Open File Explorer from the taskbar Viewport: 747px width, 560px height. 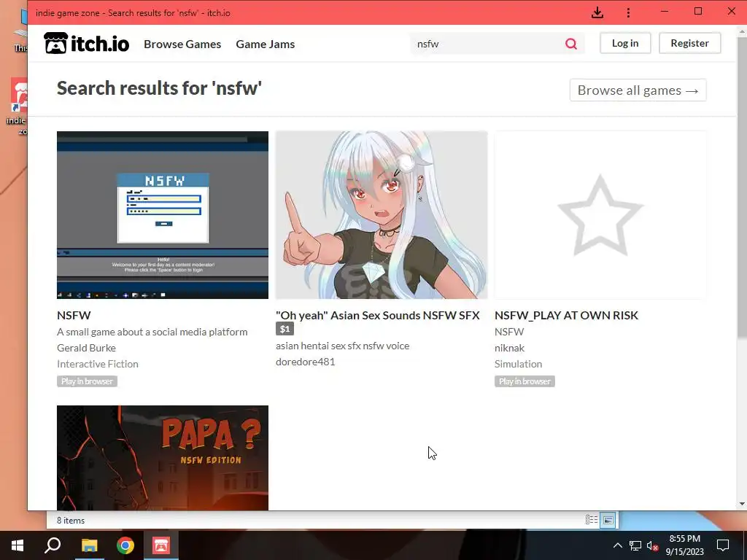(x=89, y=545)
